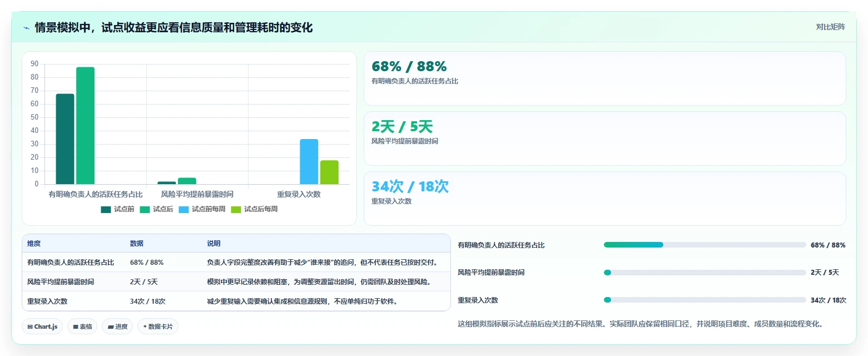Open the 68% / 88% data card
This screenshot has width=868, height=356.
point(605,78)
